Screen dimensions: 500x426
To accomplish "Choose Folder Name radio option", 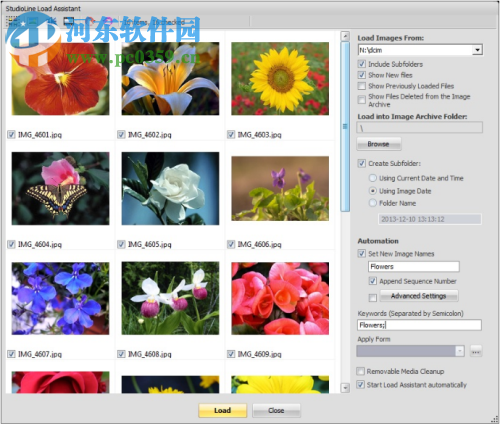I will point(373,203).
